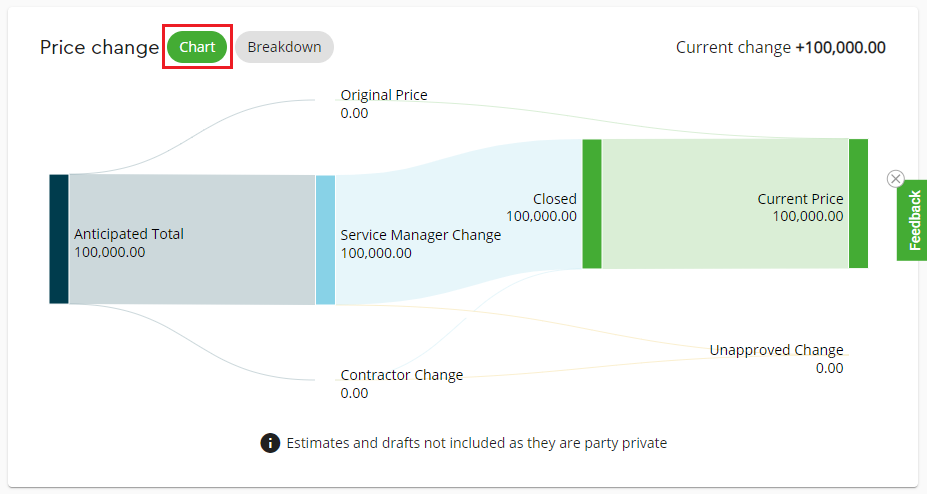Click the Service Manager Change label

click(x=420, y=235)
